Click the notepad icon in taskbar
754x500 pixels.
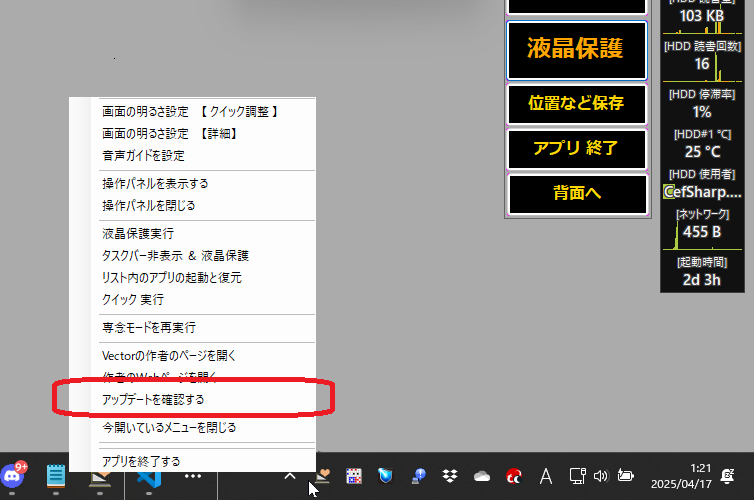click(x=57, y=476)
